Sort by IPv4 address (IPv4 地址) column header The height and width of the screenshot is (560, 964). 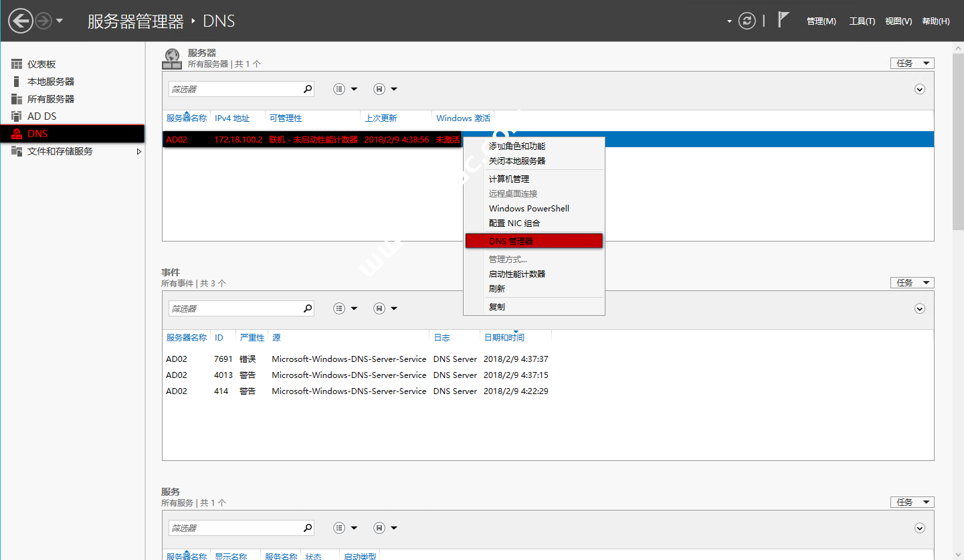tap(232, 118)
